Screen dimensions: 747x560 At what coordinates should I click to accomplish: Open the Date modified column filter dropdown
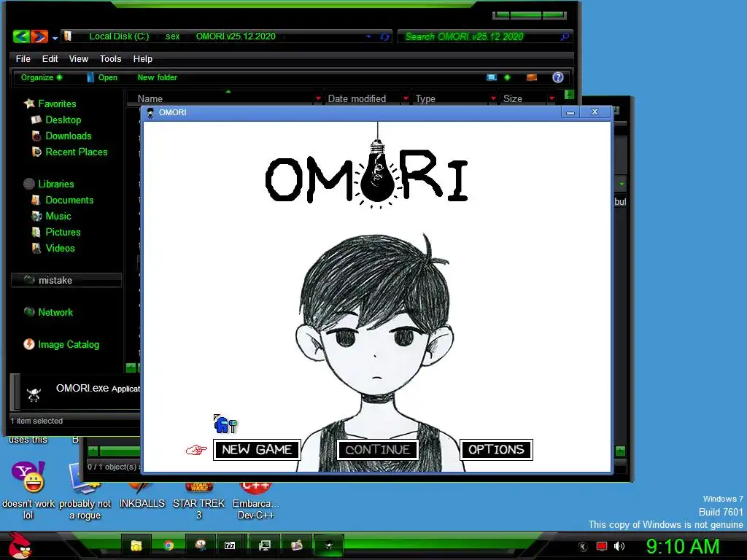point(406,98)
